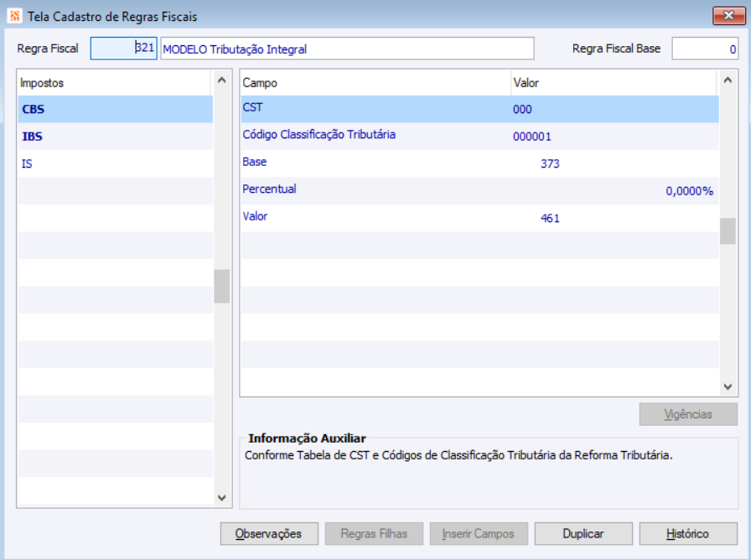Screen dimensions: 751x560
Task: Select the CST field row
Action: click(479, 109)
